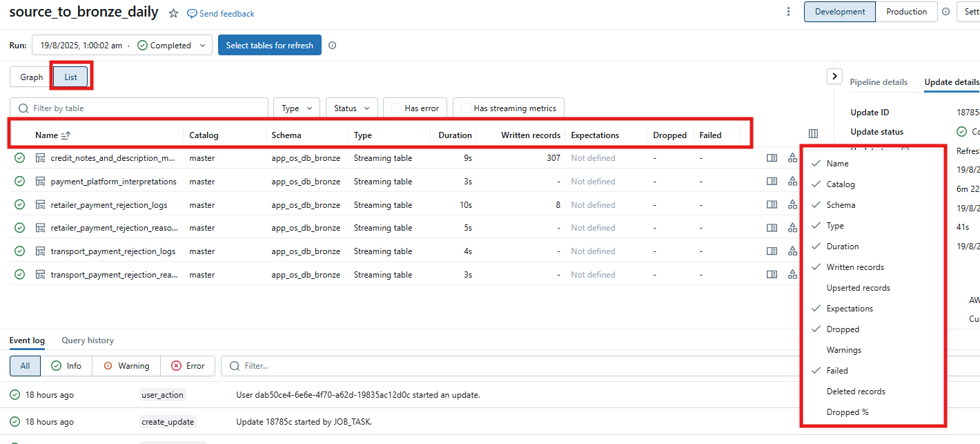Open the kebab menu next to Development

pyautogui.click(x=788, y=12)
